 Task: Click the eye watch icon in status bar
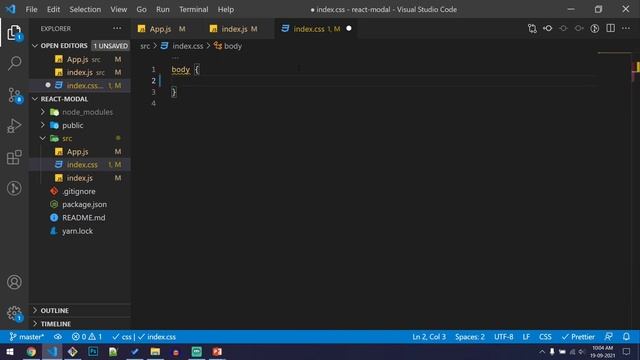coord(58,337)
